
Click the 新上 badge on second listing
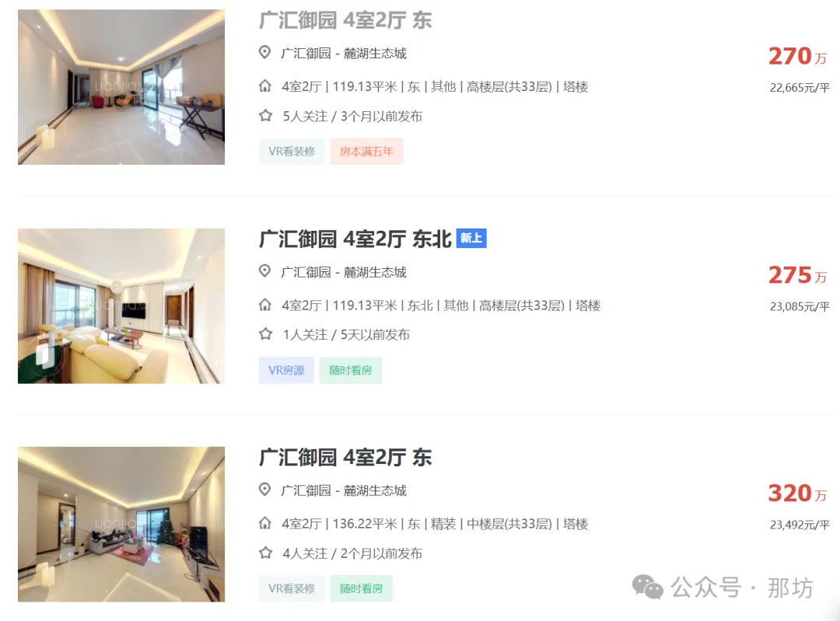click(x=471, y=239)
